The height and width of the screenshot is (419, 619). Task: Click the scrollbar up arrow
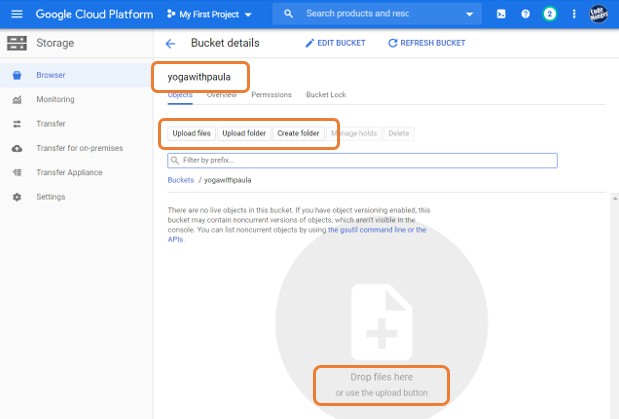coord(615,199)
